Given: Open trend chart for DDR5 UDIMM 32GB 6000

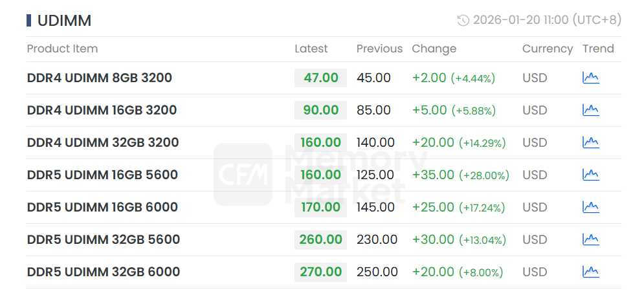Looking at the screenshot, I should tap(590, 272).
